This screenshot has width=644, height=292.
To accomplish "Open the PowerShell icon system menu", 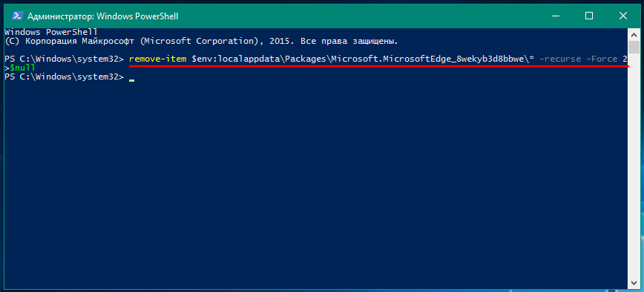I will (17, 16).
